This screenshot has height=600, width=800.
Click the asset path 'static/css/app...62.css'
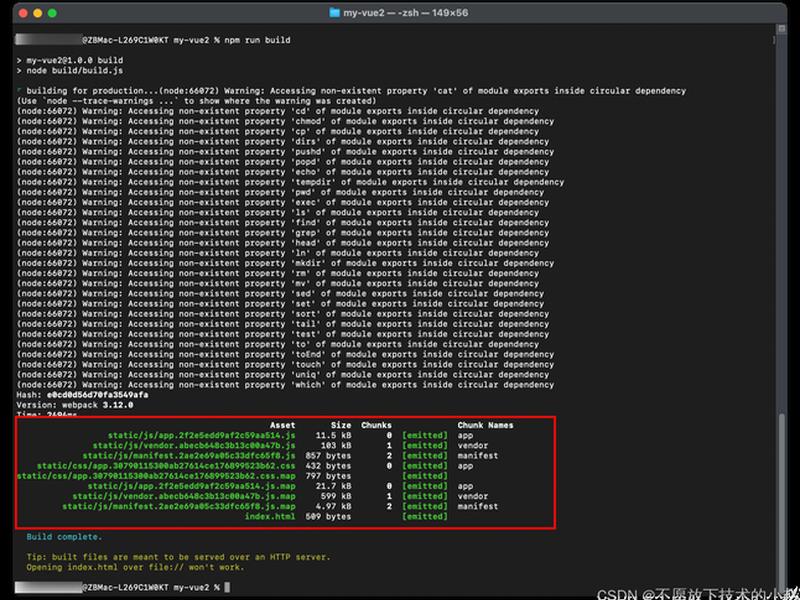coord(166,466)
